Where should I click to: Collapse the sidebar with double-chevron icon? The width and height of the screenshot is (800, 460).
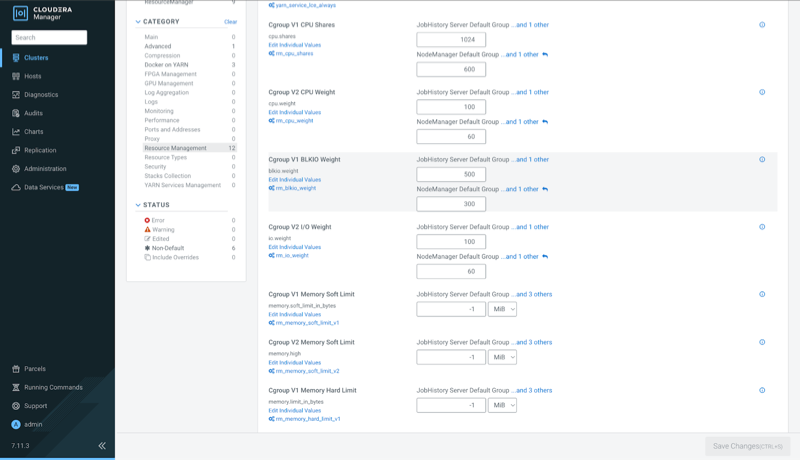101,445
